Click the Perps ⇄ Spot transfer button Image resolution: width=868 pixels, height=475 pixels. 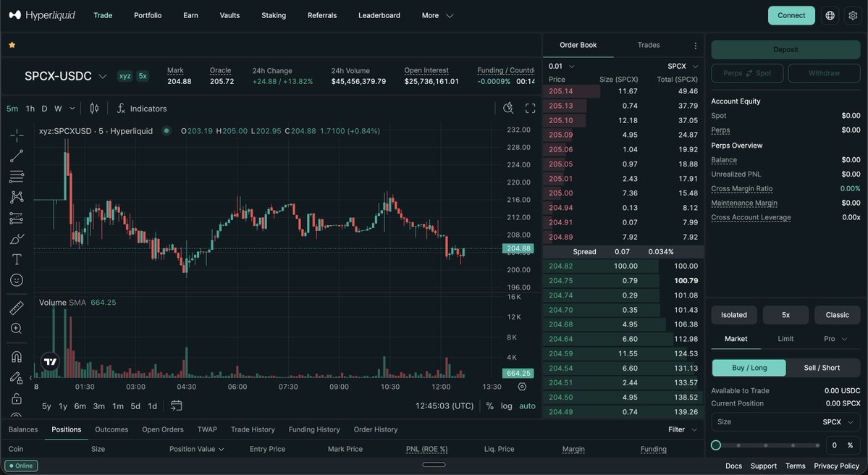747,73
